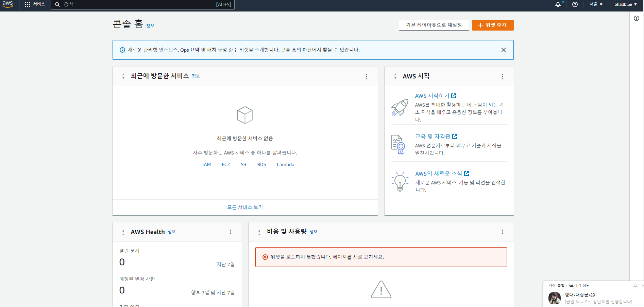Open the IAM service link
Image resolution: width=644 pixels, height=307 pixels.
[207, 164]
